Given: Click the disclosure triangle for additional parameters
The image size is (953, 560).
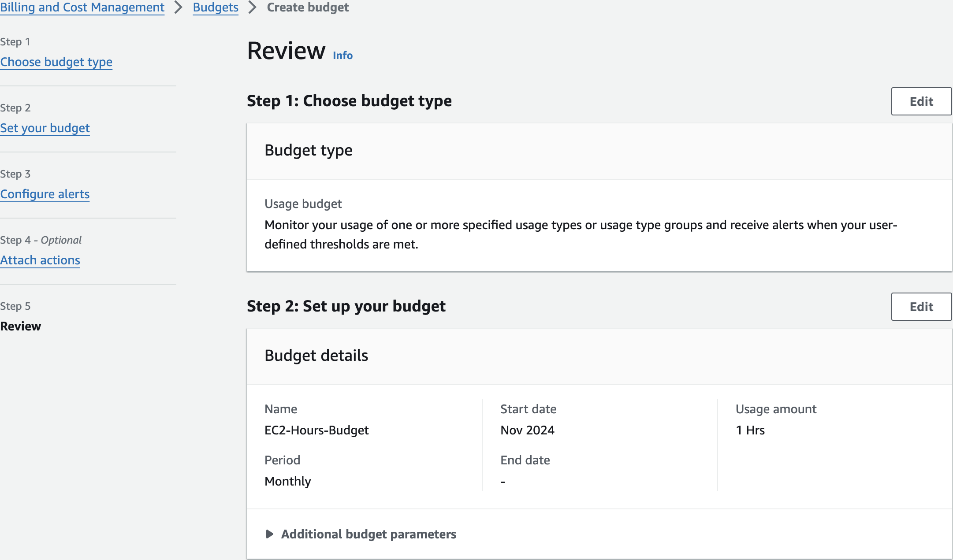Looking at the screenshot, I should (x=270, y=534).
